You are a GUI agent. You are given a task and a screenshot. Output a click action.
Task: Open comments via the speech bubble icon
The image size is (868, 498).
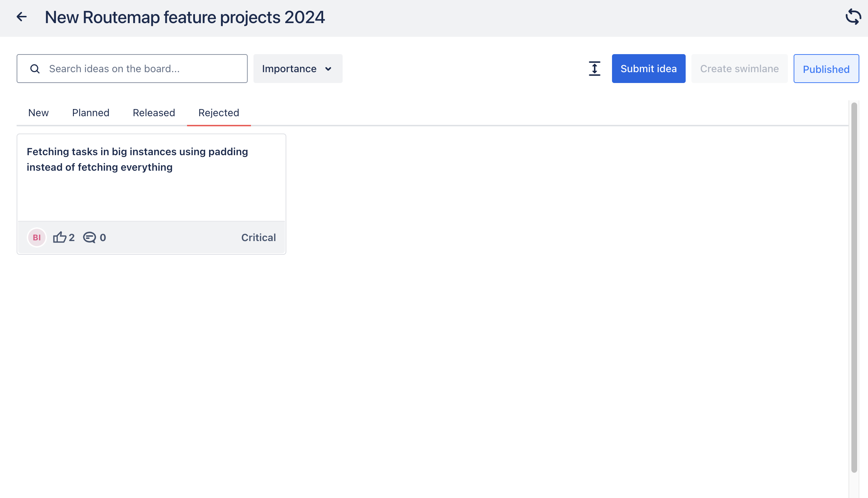(x=90, y=237)
